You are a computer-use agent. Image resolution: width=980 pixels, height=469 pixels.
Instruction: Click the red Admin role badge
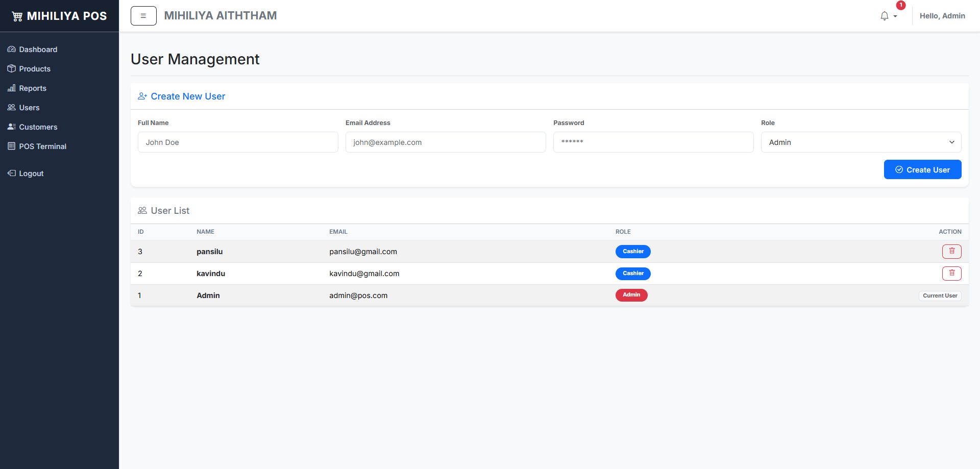point(631,295)
